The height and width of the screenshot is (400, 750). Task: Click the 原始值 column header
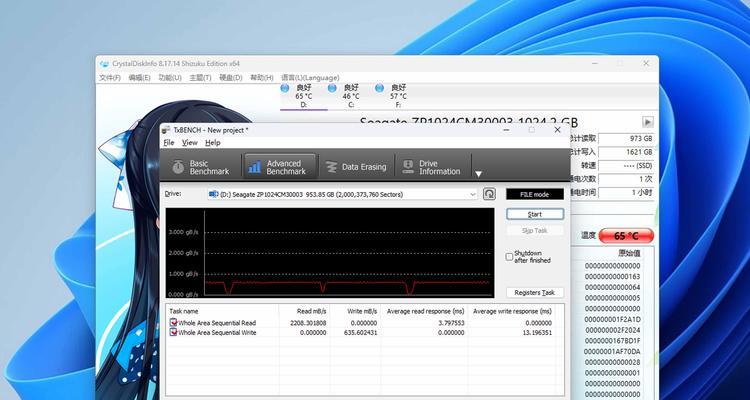629,253
